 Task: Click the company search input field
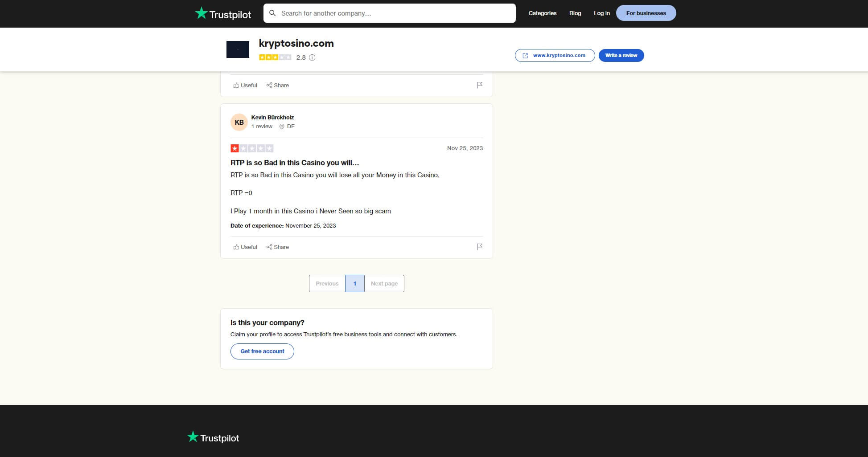[389, 13]
